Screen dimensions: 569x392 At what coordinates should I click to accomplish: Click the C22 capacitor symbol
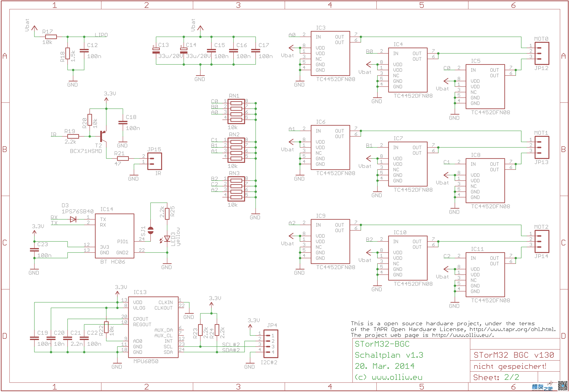click(84, 338)
